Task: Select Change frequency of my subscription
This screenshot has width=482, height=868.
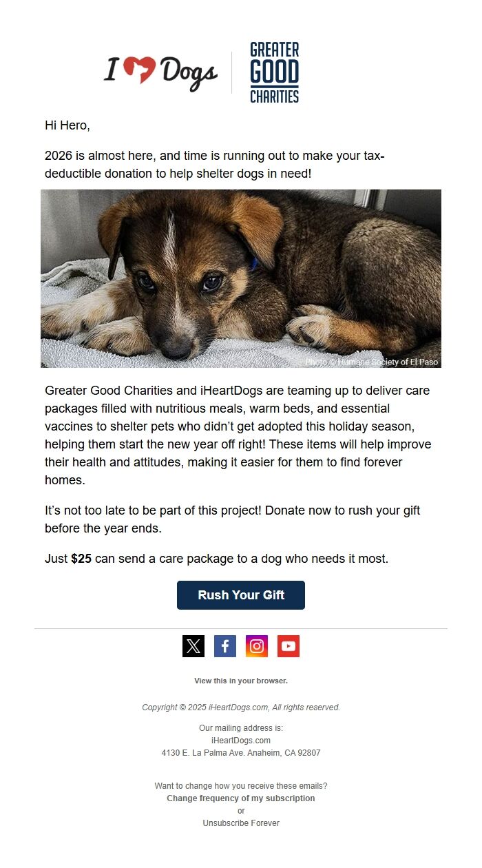Action: click(241, 798)
